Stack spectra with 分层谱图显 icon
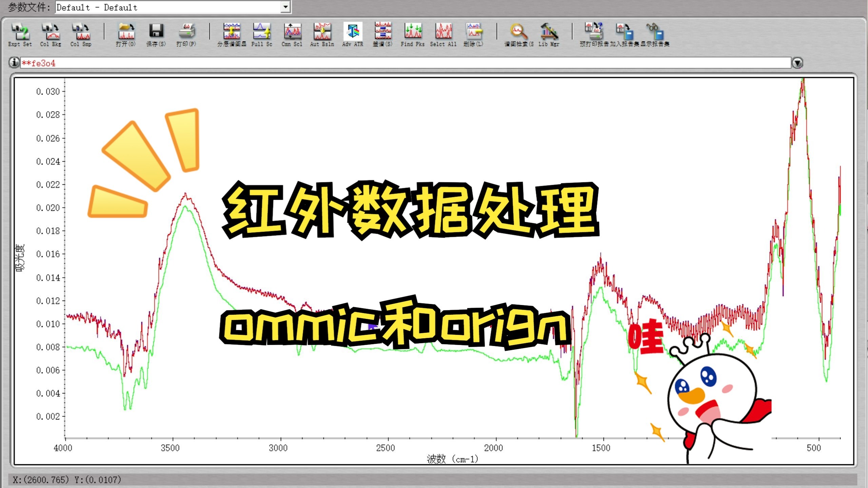 coord(232,34)
